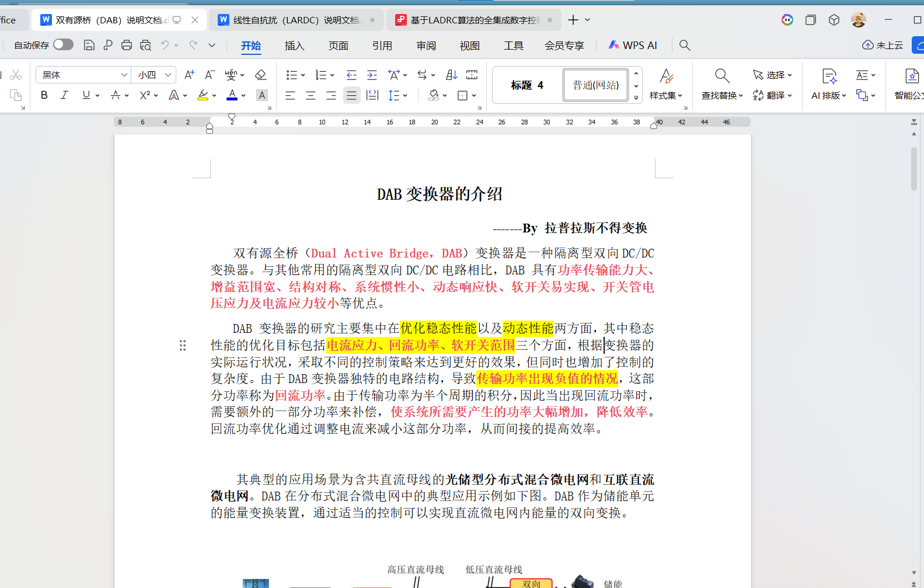This screenshot has height=588, width=924.
Task: Open 查找替换 find and replace
Action: click(721, 84)
